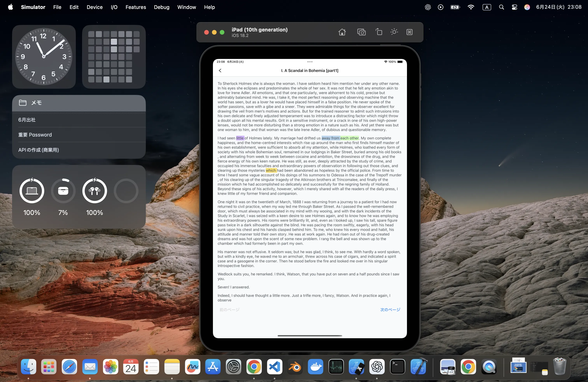
Task: Take a simulator screenshot with camera icon
Action: coord(361,32)
